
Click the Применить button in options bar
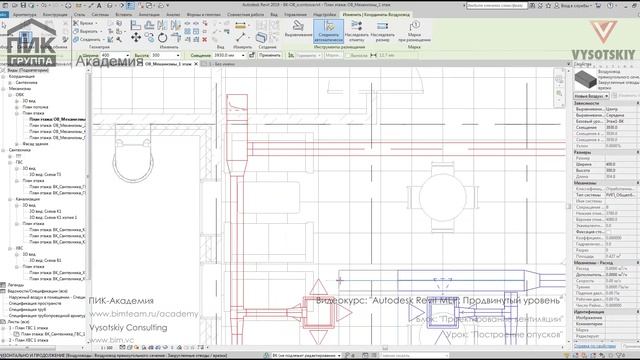click(x=269, y=55)
